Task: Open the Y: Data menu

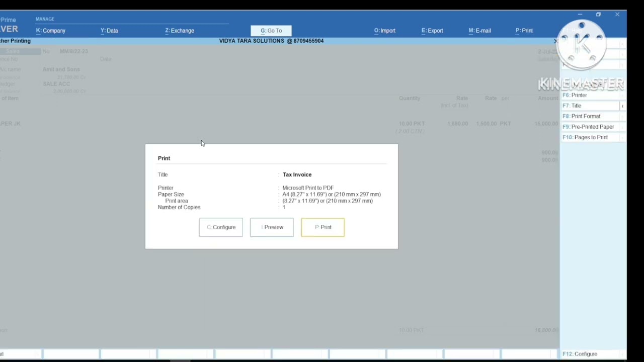Action: 109,31
